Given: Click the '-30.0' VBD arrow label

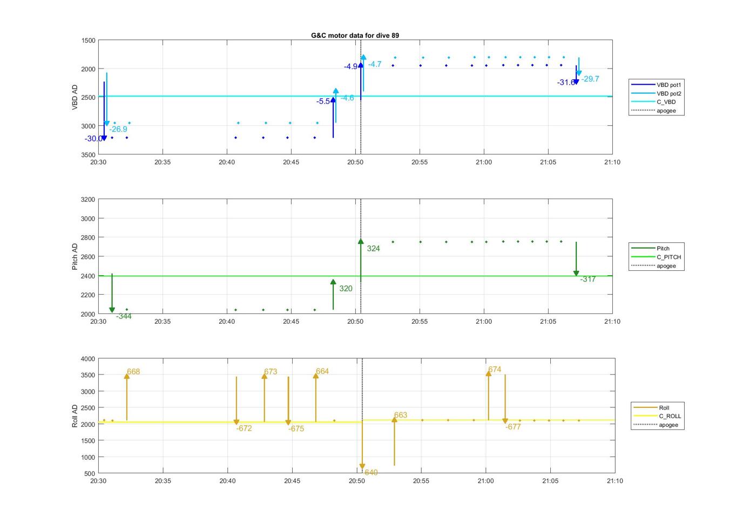Looking at the screenshot, I should 93,139.
